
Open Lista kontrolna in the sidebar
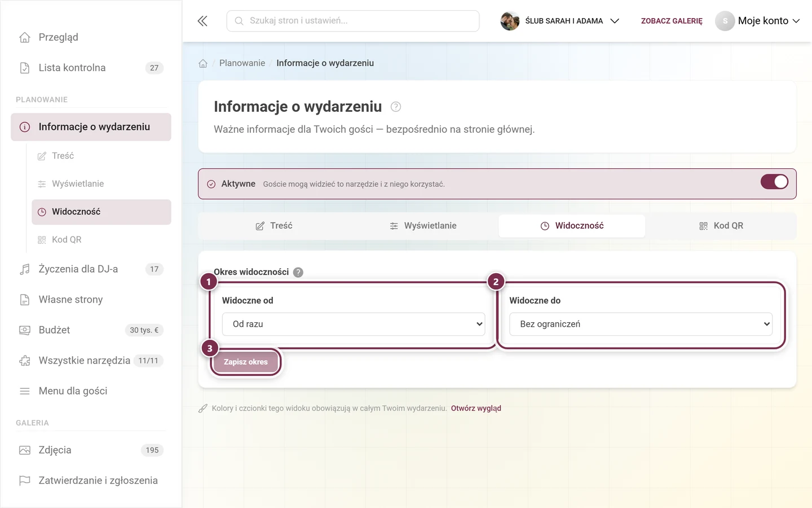tap(91, 68)
